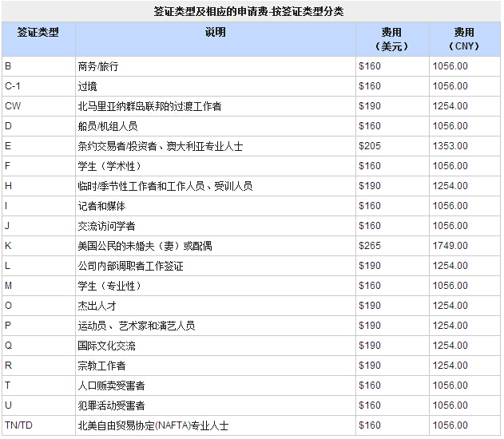This screenshot has width=504, height=439.
Task: Click the 1254.00 fee in row H
Action: 465,186
